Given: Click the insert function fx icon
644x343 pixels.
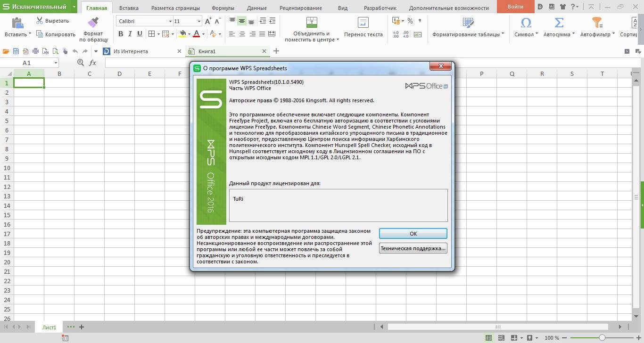Looking at the screenshot, I should 93,63.
